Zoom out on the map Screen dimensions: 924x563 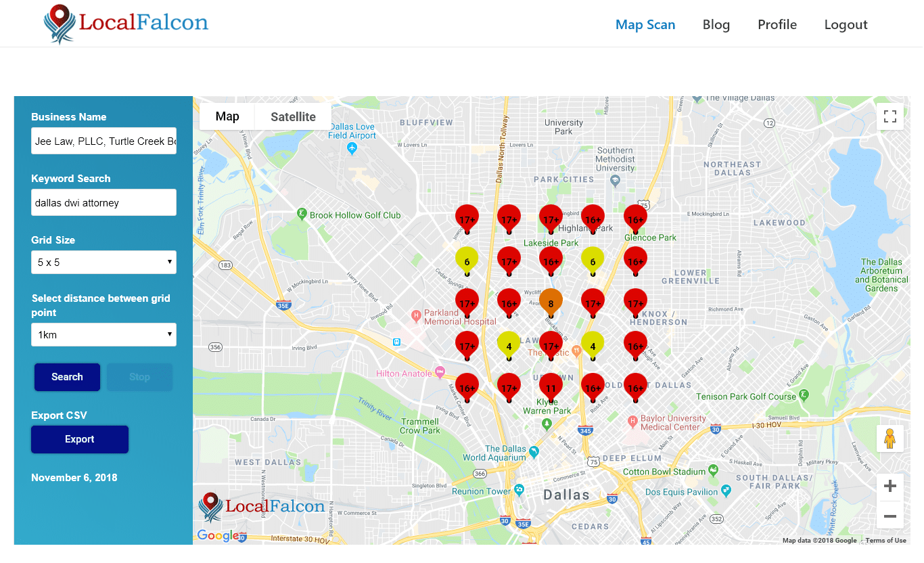pos(890,516)
